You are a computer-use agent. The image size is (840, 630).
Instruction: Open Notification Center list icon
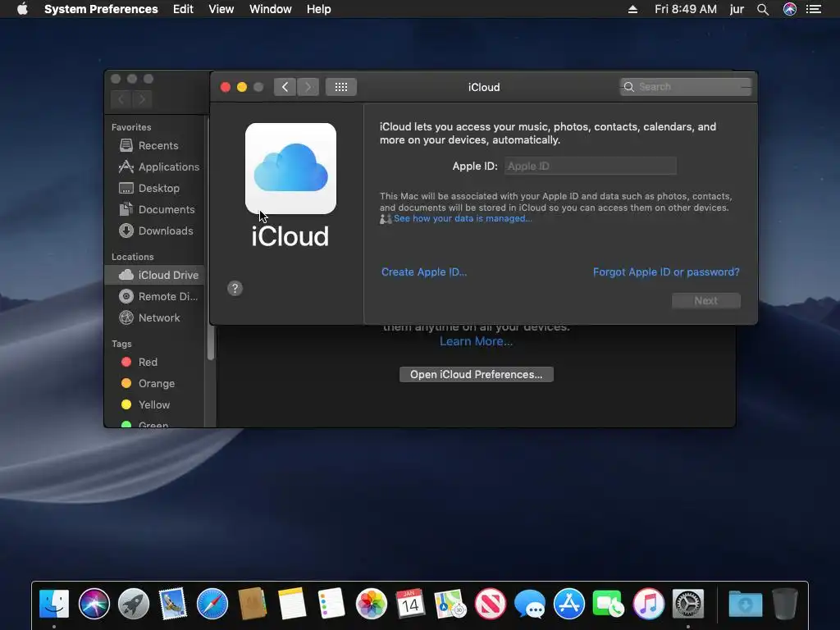(814, 9)
